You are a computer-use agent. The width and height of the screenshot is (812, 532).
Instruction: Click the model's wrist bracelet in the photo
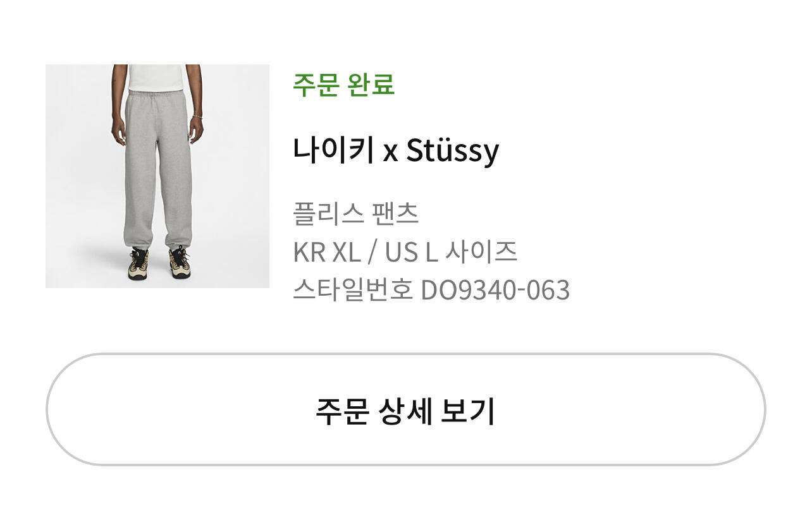coord(197,118)
